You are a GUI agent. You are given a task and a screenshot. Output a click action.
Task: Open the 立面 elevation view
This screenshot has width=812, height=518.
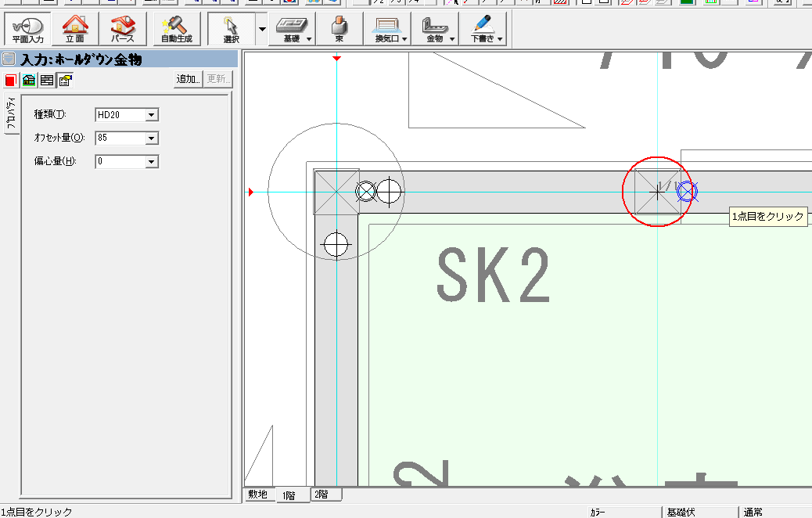75,30
